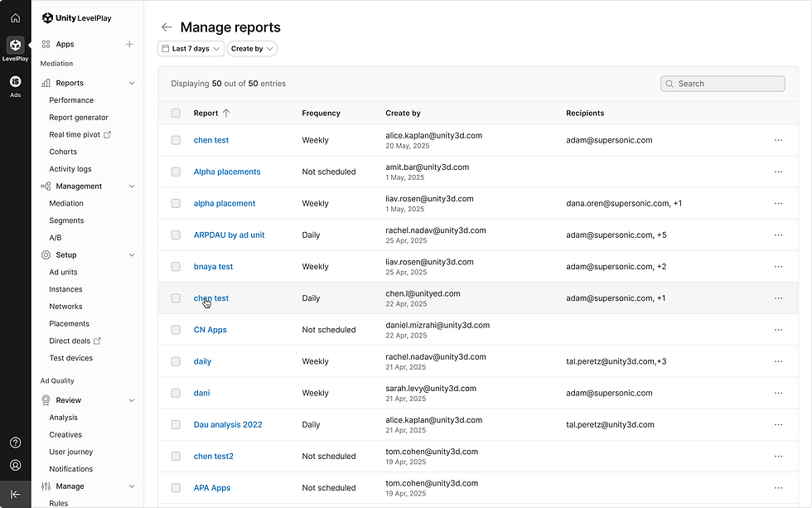Tick the select-all checkbox in table header
This screenshot has width=812, height=508.
coord(176,113)
